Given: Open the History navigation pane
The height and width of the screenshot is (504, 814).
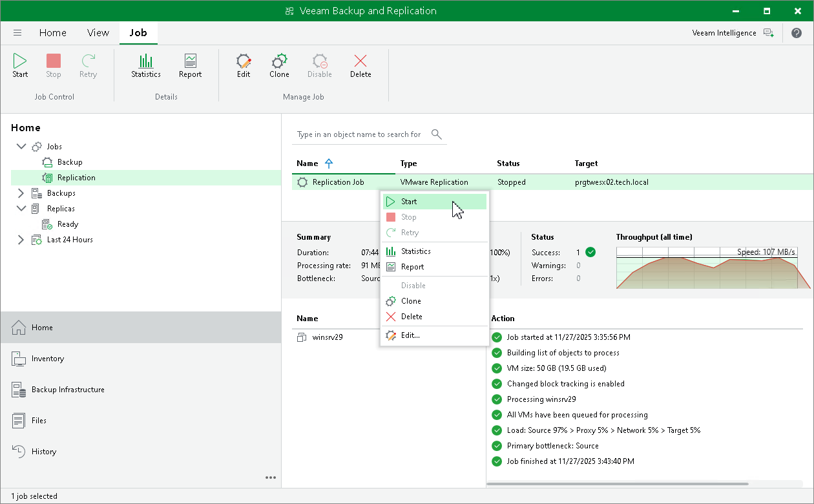Looking at the screenshot, I should coord(141,452).
